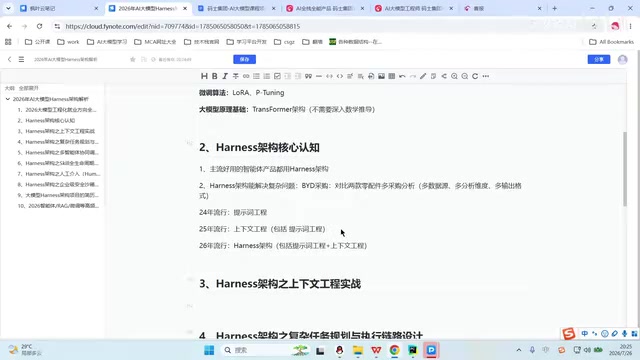Image resolution: width=640 pixels, height=360 pixels.
Task: Click the blue save button
Action: (244, 59)
